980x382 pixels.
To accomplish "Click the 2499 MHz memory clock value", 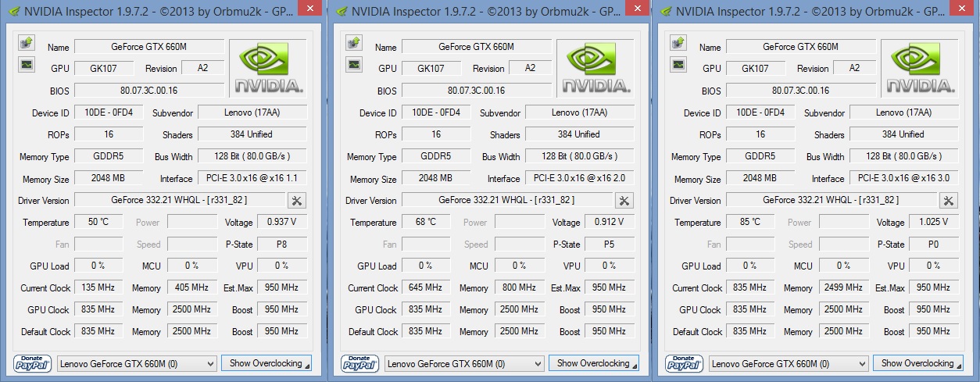I will [x=843, y=288].
